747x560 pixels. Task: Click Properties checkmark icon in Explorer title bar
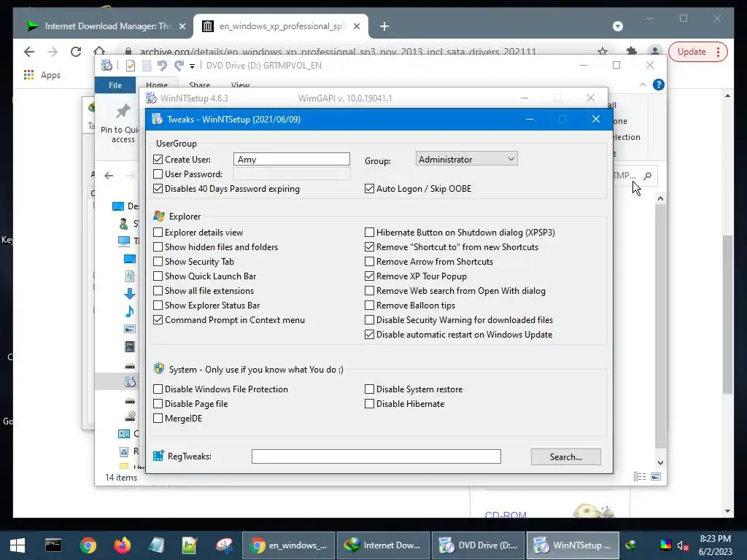tap(131, 66)
